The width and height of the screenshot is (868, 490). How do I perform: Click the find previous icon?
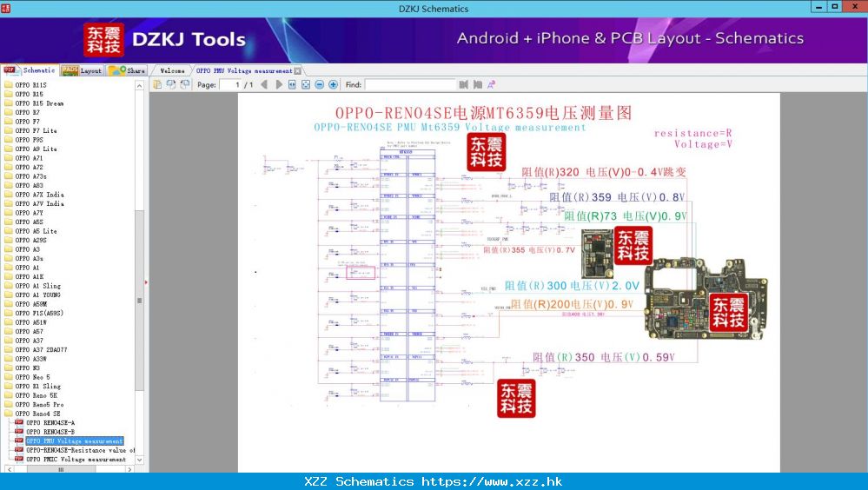[464, 85]
